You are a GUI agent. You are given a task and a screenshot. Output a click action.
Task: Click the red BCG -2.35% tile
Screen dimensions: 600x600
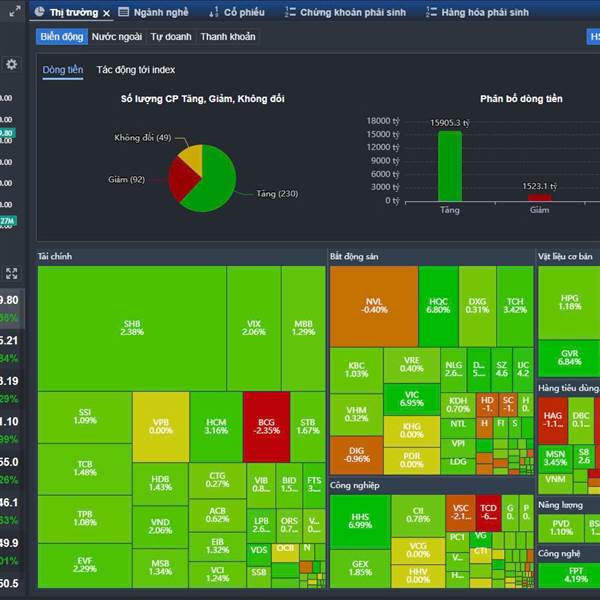266,427
